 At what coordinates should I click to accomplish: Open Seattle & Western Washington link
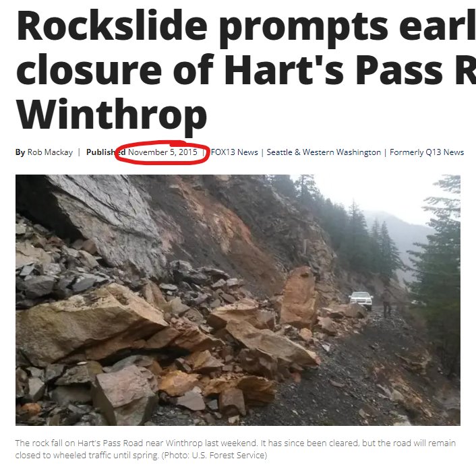[324, 152]
